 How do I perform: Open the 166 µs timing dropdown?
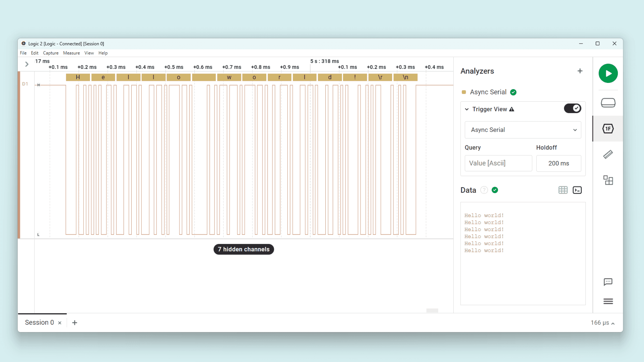(x=602, y=323)
